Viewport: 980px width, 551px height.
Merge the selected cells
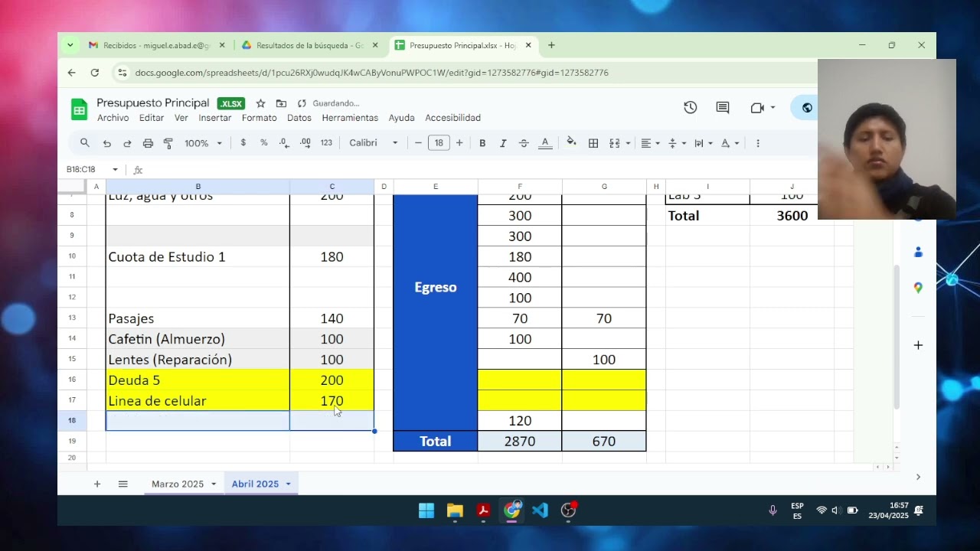(614, 143)
